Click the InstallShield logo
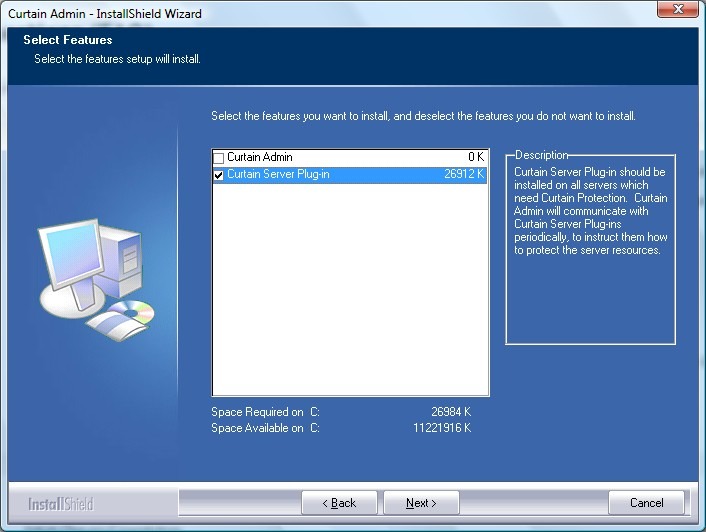 [x=60, y=504]
